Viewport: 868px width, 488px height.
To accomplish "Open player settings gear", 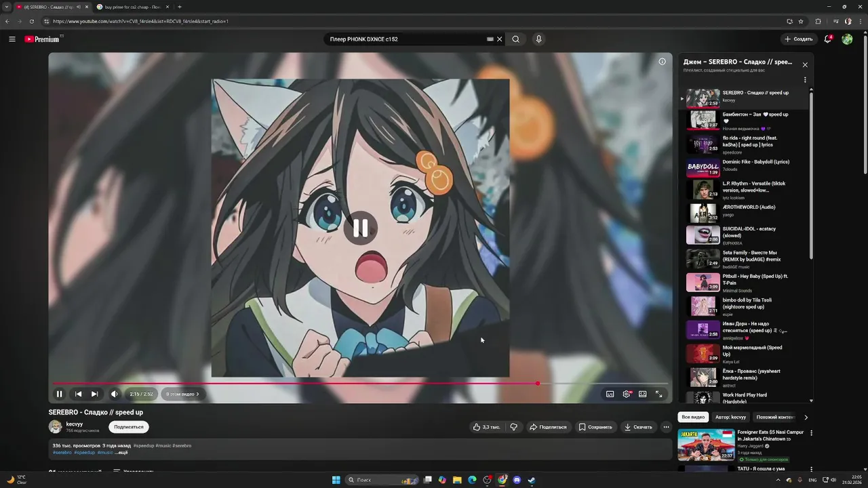I will pos(627,394).
